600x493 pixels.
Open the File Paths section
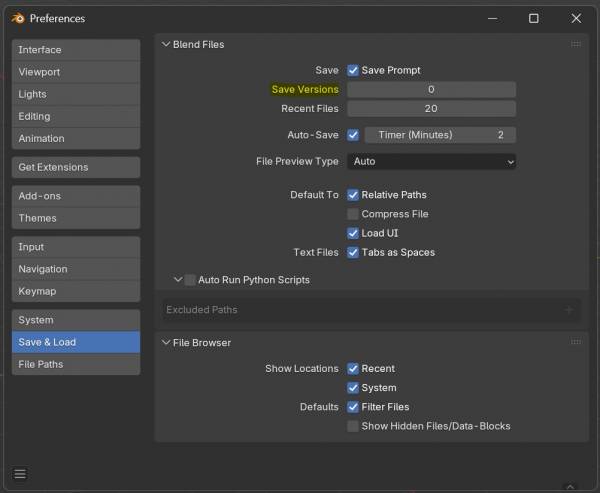(x=76, y=364)
